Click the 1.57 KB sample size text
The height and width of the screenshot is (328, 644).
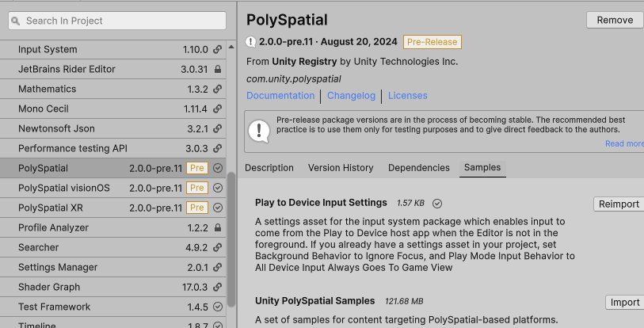(x=410, y=203)
